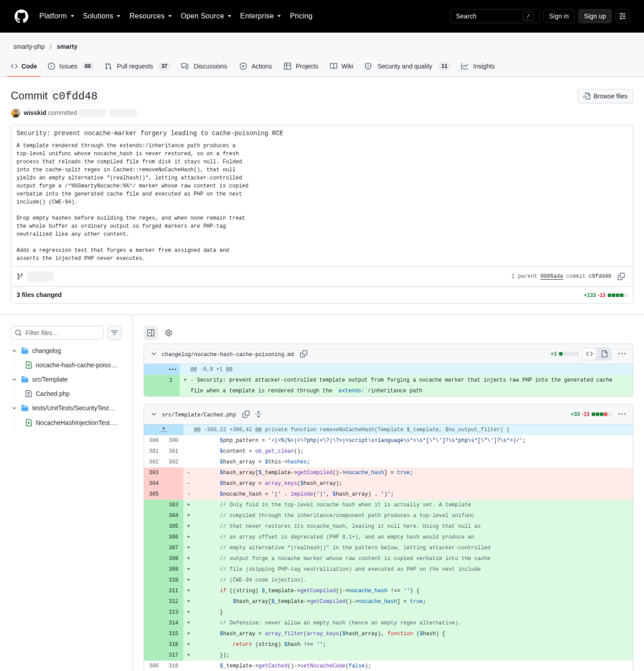Click the +33 -13 diffstat for Cached.php

pos(591,415)
